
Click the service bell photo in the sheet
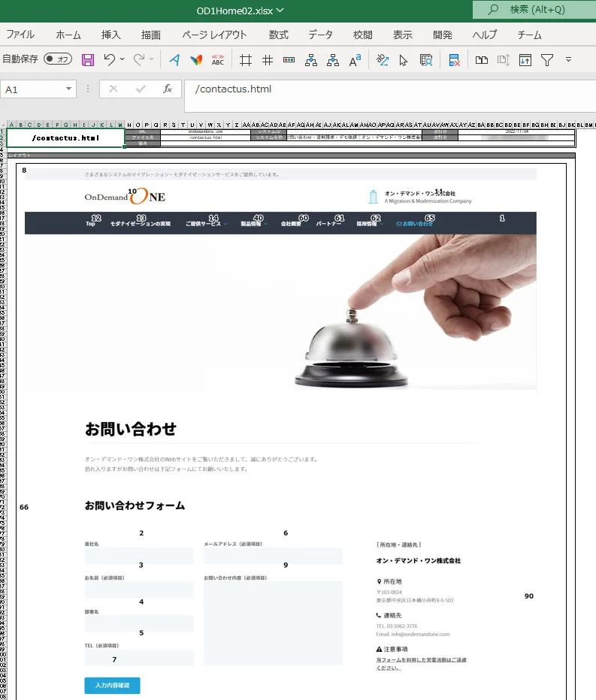(x=280, y=313)
